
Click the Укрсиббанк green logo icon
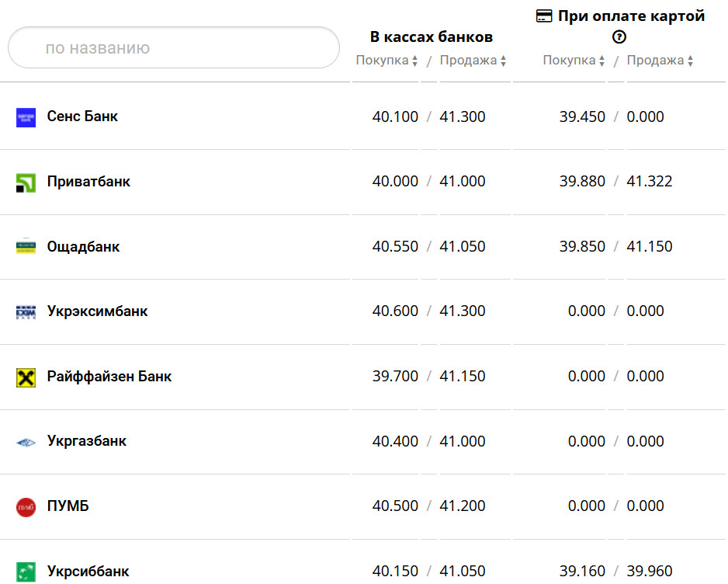pos(26,572)
